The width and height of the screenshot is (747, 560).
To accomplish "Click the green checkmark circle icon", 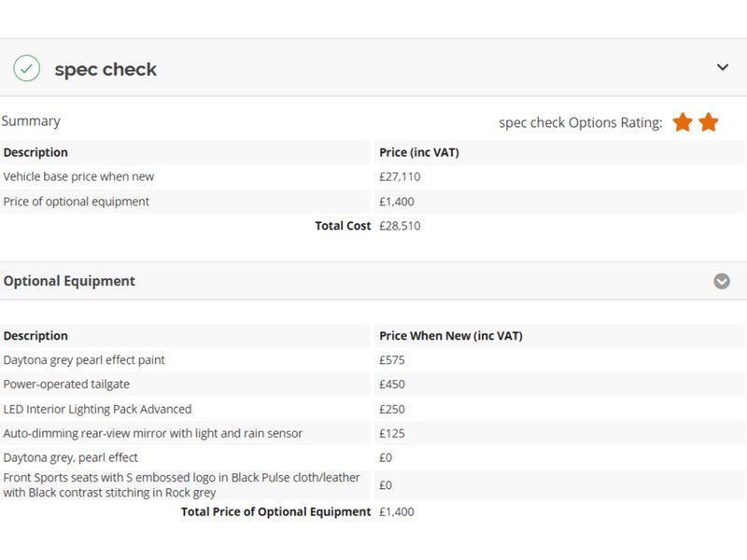I will point(27,68).
